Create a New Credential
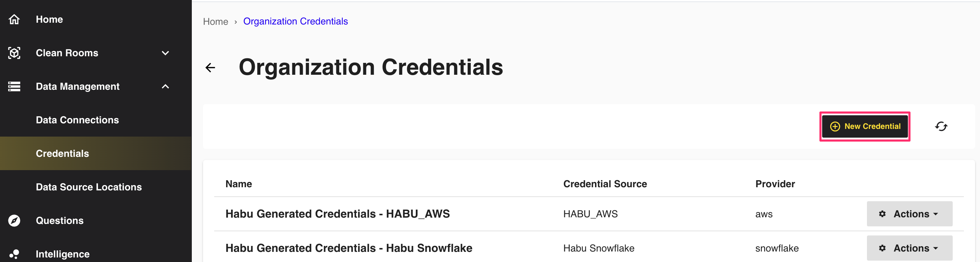The image size is (980, 262). click(x=864, y=126)
